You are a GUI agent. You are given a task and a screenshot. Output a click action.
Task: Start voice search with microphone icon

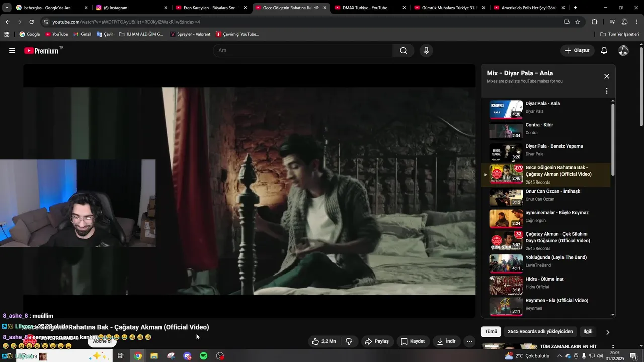pyautogui.click(x=426, y=51)
